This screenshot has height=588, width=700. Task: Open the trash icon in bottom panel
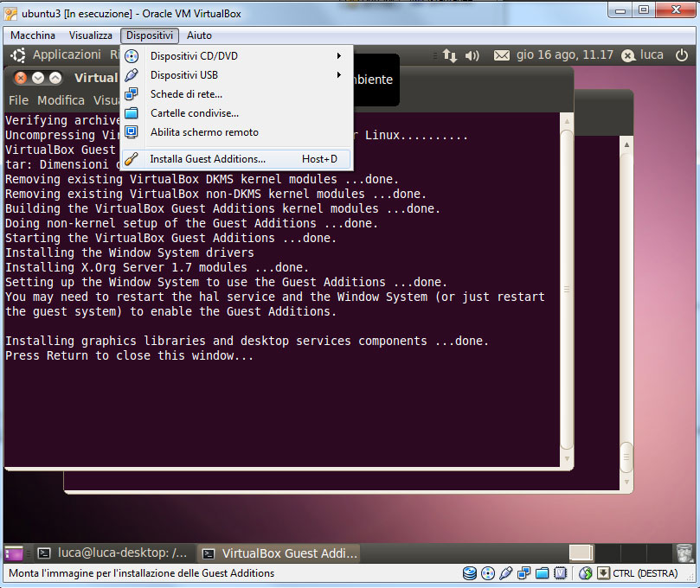click(684, 553)
